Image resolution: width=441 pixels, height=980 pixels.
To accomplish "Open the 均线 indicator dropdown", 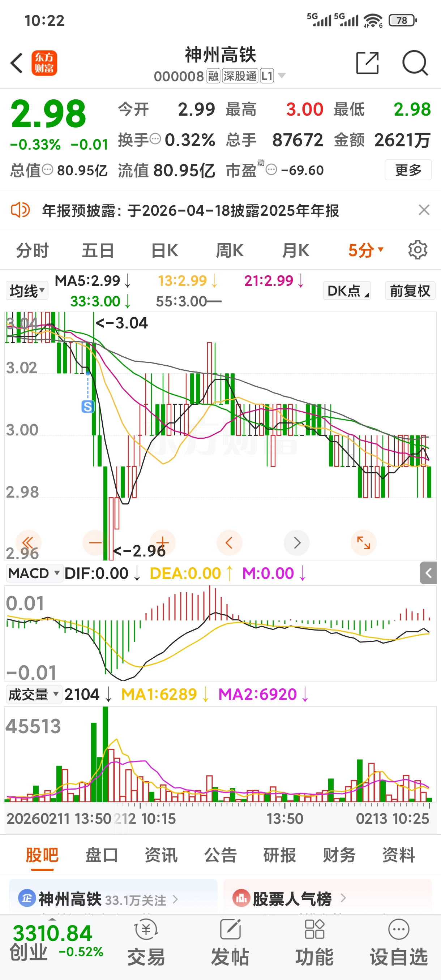I will 27,291.
